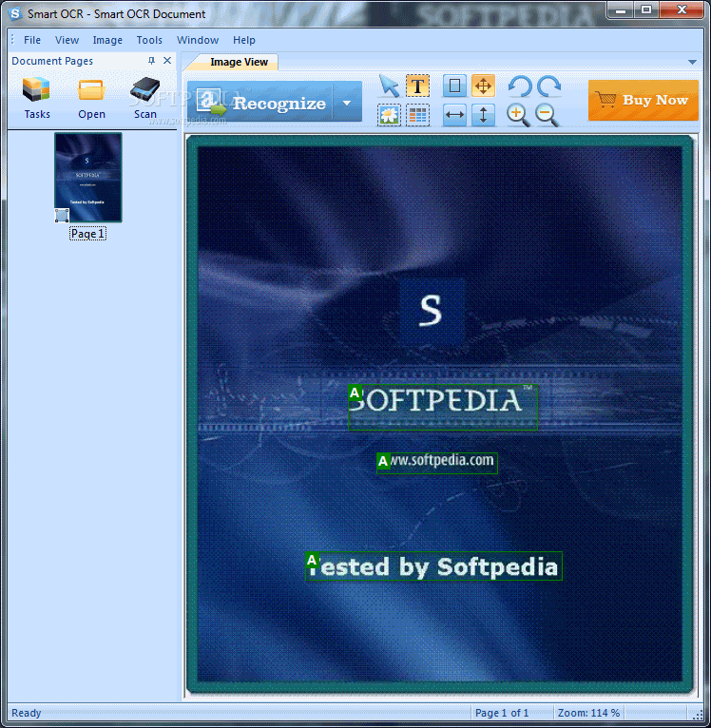
Task: Fit image to width
Action: click(x=454, y=115)
